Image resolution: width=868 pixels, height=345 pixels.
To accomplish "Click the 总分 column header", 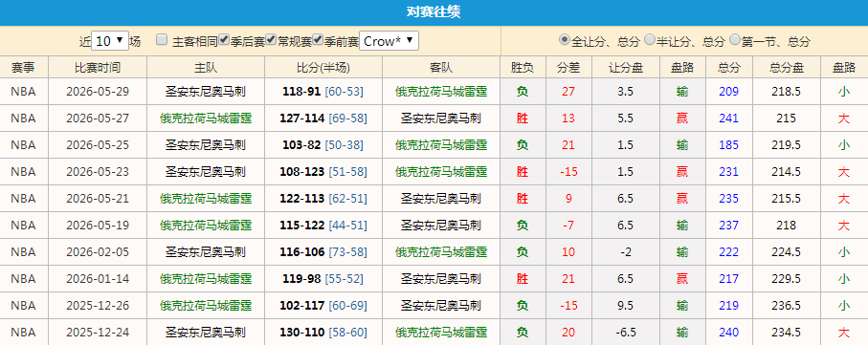I will pyautogui.click(x=729, y=68).
